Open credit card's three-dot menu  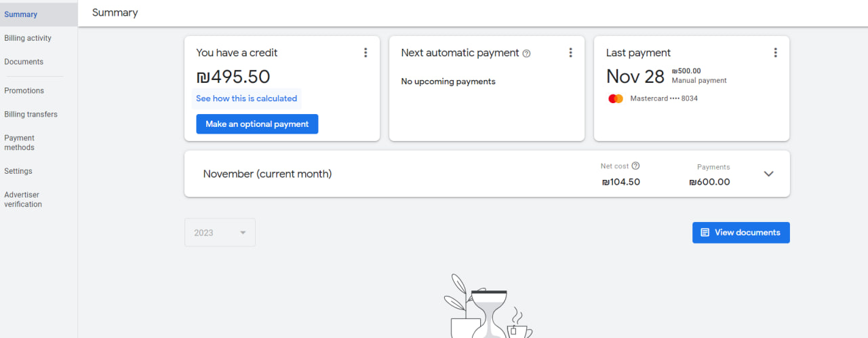(366, 53)
